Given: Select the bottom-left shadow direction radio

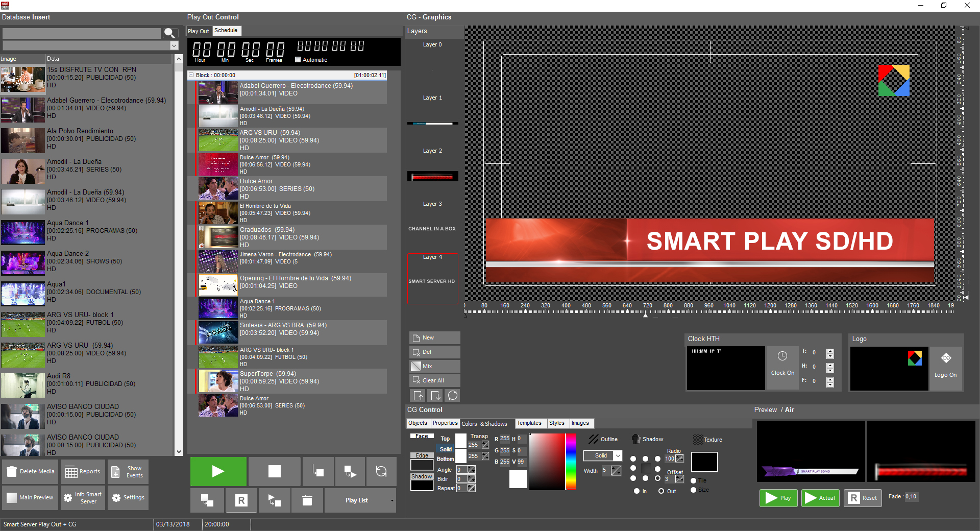Looking at the screenshot, I should point(633,478).
